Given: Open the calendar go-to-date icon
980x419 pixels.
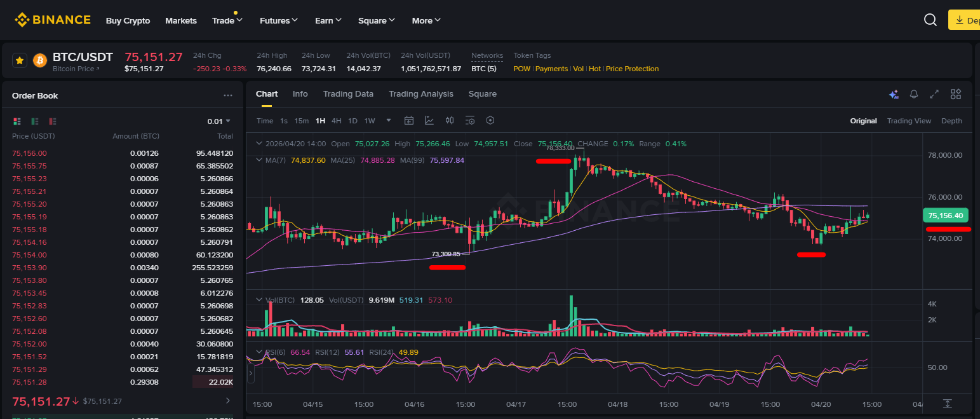Looking at the screenshot, I should (409, 121).
